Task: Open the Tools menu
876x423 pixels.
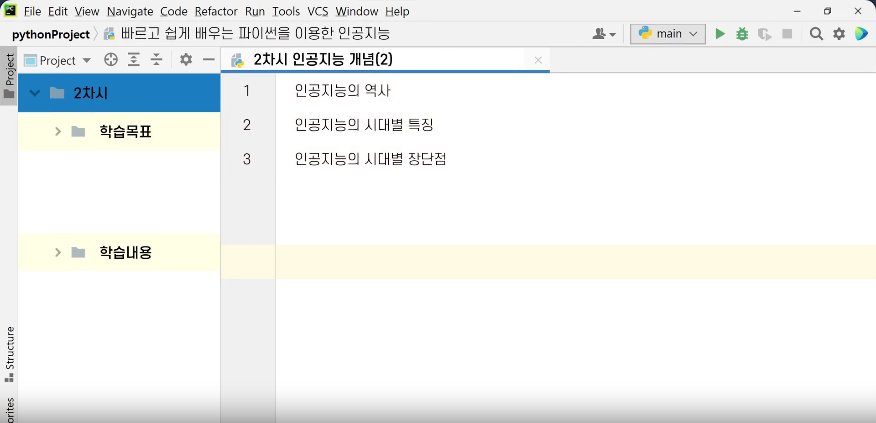Action: [286, 11]
